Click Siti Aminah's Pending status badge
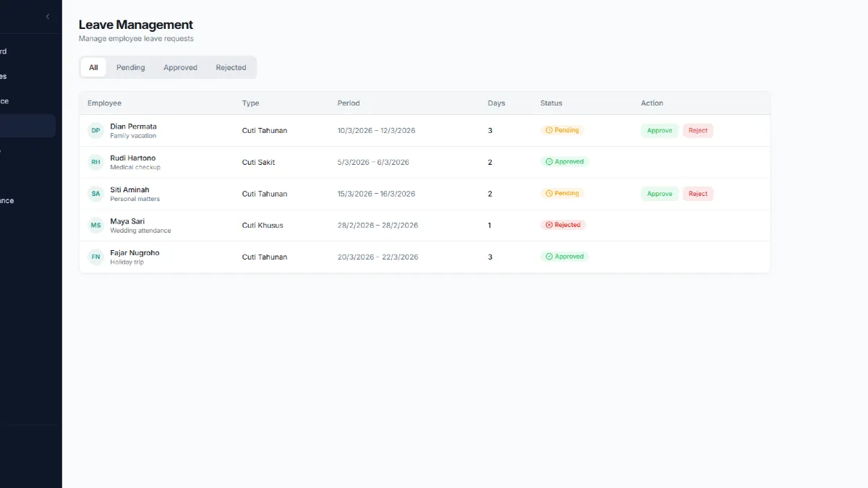 [x=562, y=193]
